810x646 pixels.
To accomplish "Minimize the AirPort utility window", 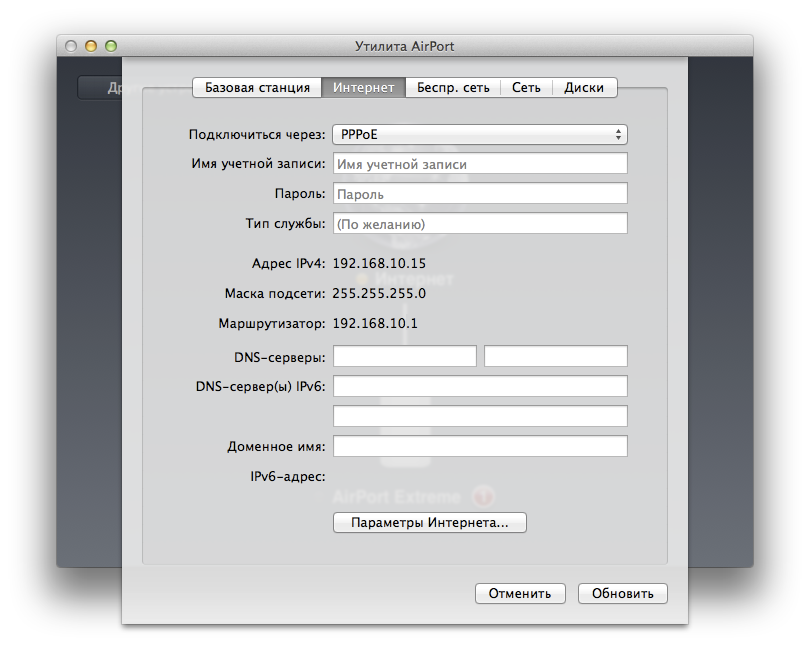I will [x=91, y=46].
